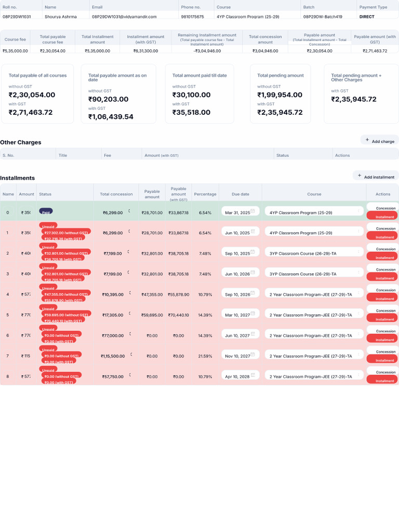Open calendar icon for Mar 10, 2027 due date

(x=253, y=313)
